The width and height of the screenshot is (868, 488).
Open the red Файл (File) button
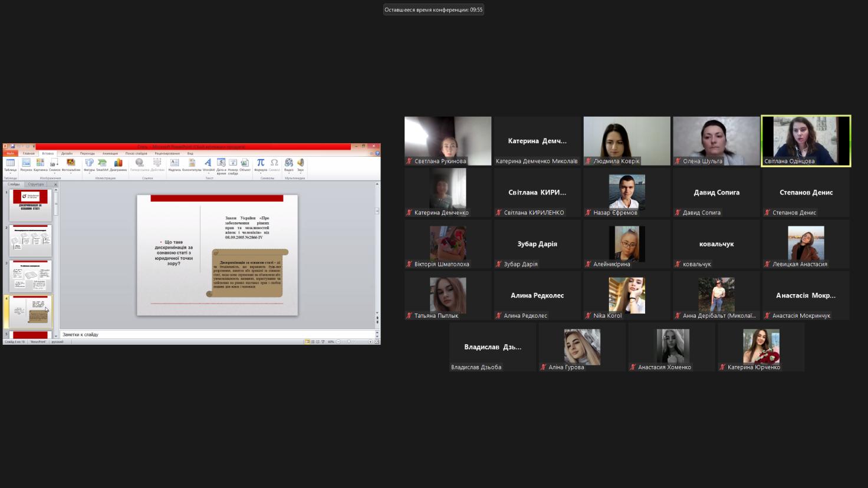click(11, 153)
